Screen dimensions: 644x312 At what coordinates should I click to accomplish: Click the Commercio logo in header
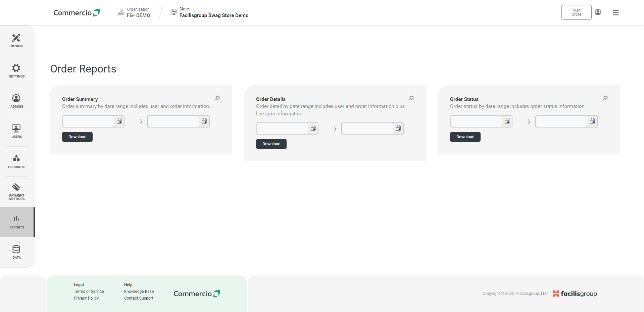(x=77, y=13)
